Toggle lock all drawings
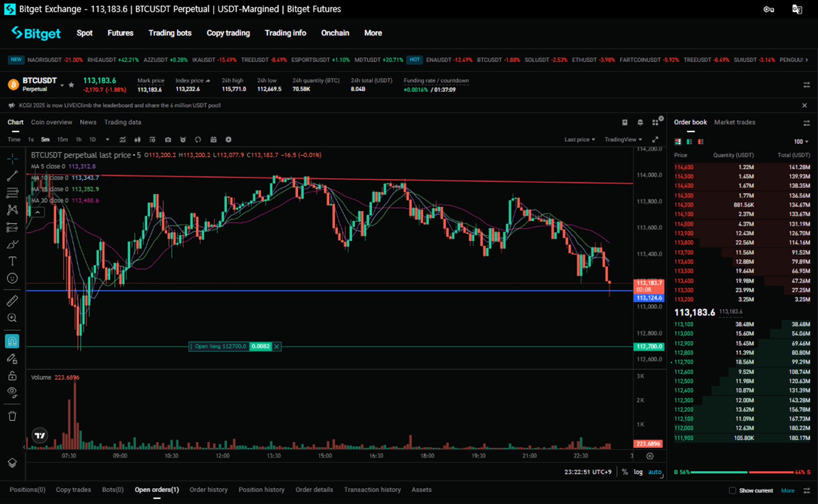The width and height of the screenshot is (818, 504). click(12, 376)
